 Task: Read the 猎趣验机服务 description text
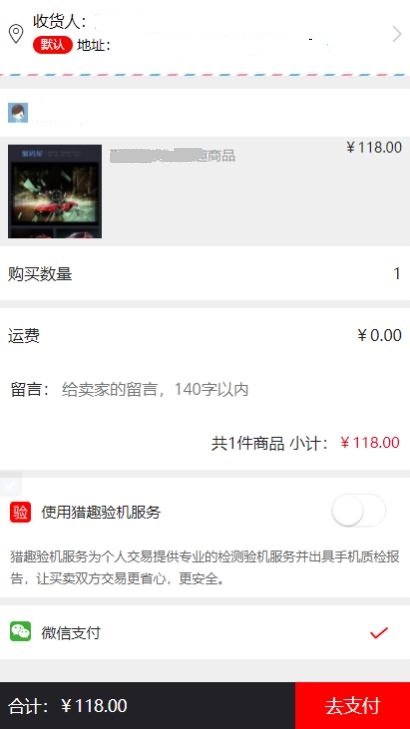(x=205, y=568)
